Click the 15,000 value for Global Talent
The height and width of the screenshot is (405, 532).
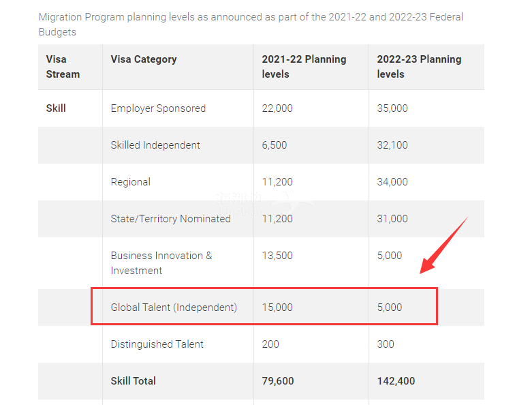[x=277, y=307]
